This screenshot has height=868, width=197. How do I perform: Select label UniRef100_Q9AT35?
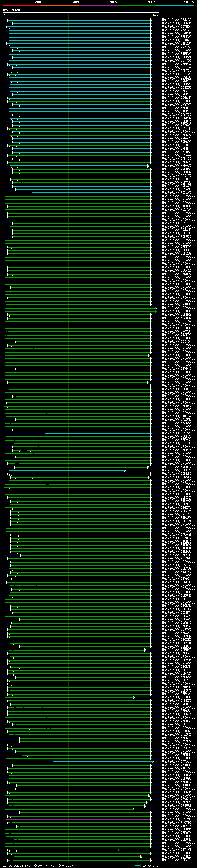pyautogui.click(x=177, y=115)
